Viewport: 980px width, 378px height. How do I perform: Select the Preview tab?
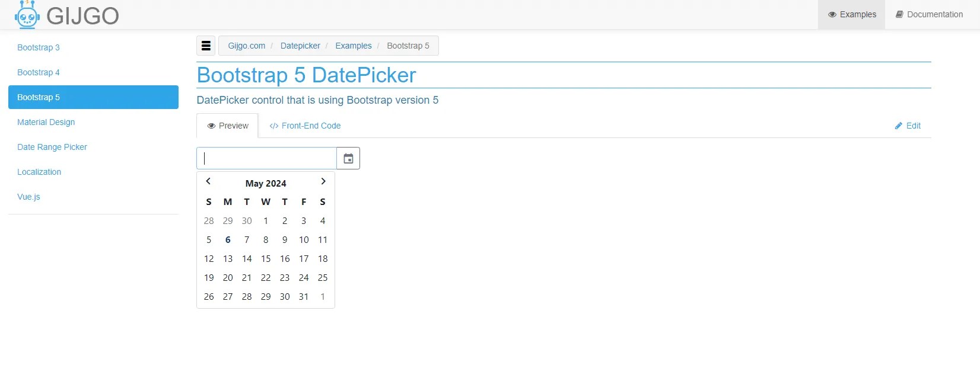(228, 126)
